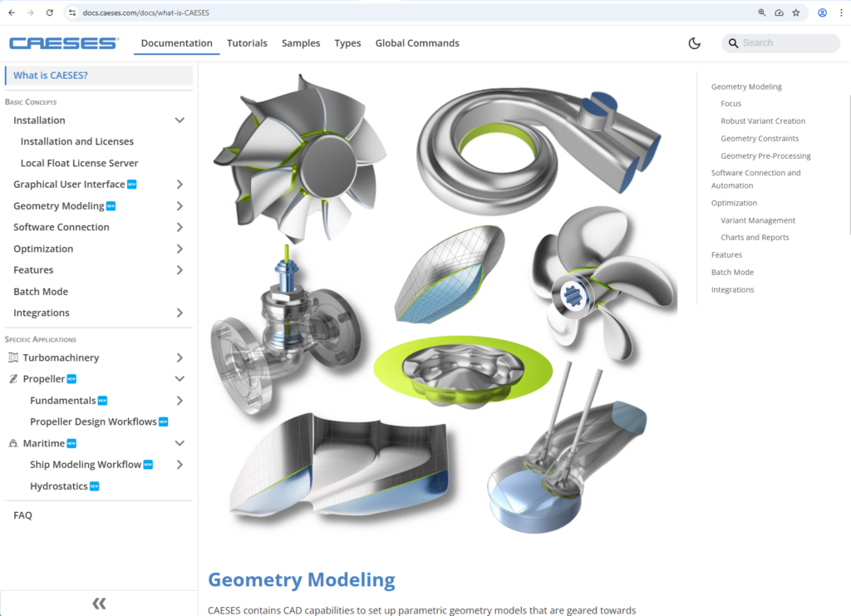Click the Maritime ship icon in sidebar

tap(13, 443)
